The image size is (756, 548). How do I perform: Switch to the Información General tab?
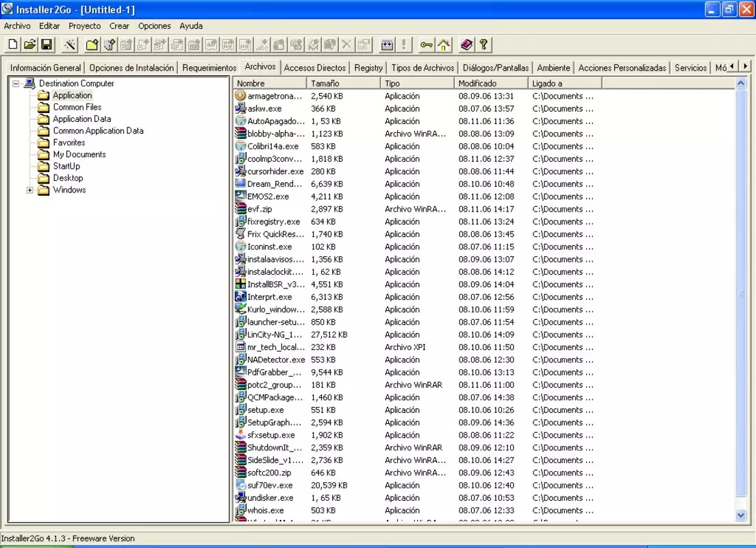click(46, 68)
